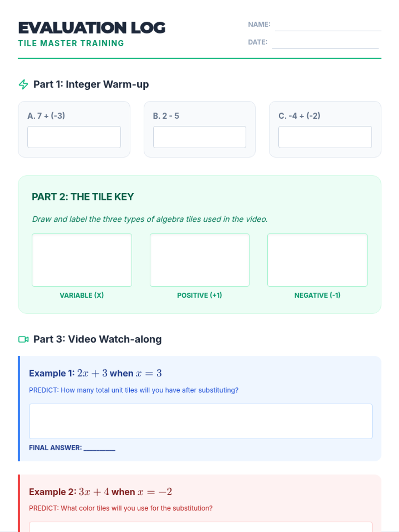The width and height of the screenshot is (399, 532).
Task: Click the Part 2: The Tile Key heading
Action: coord(83,197)
